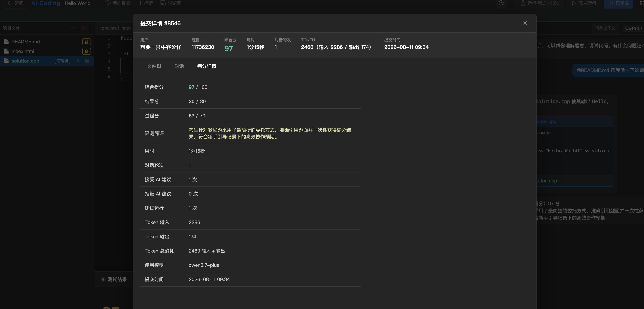This screenshot has width=644, height=309.
Task: Open README.md in the file tree
Action: 25,42
